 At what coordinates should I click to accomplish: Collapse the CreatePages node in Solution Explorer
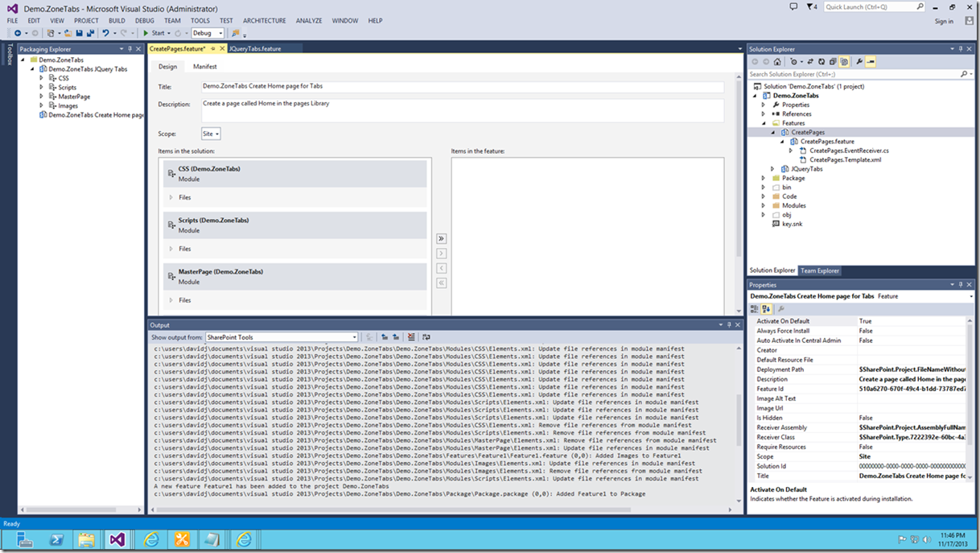(x=772, y=132)
